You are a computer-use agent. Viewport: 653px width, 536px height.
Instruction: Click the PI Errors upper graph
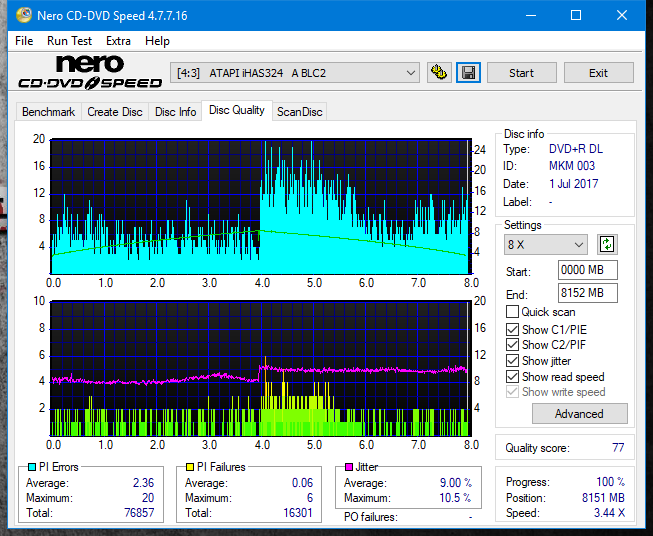[261, 206]
